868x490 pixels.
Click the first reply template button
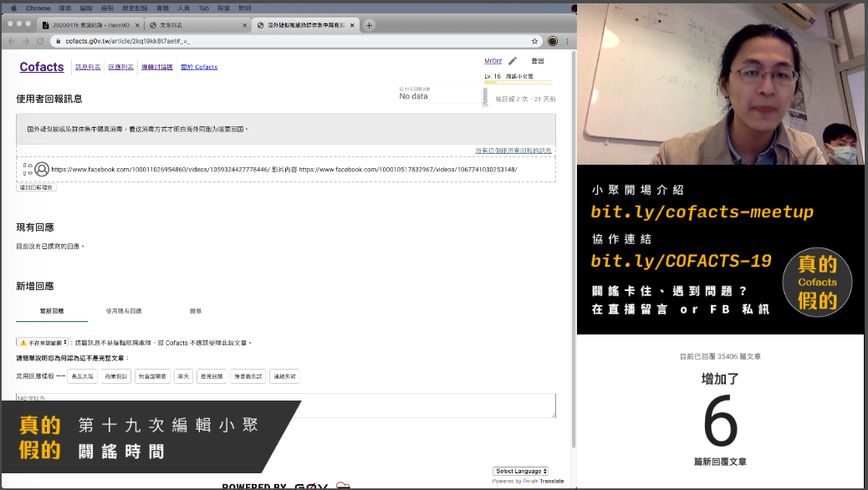[83, 376]
